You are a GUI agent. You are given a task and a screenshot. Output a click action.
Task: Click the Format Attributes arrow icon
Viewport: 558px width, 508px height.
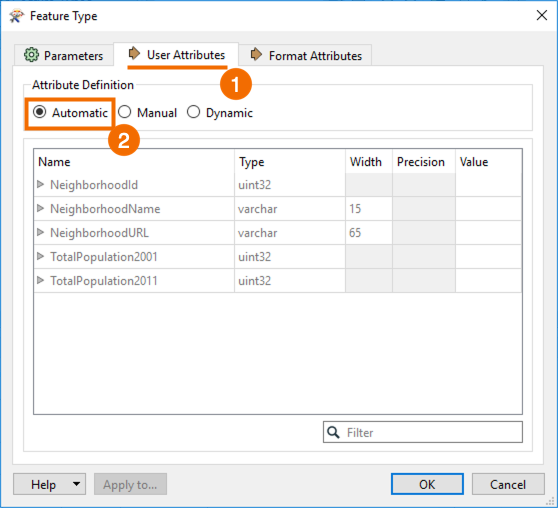click(256, 54)
